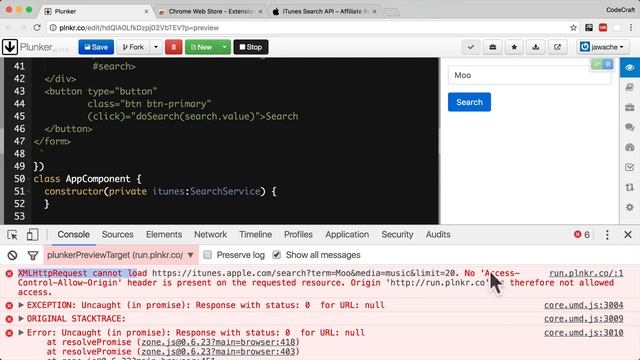Switch to the Security tab
The height and width of the screenshot is (360, 640).
click(397, 235)
